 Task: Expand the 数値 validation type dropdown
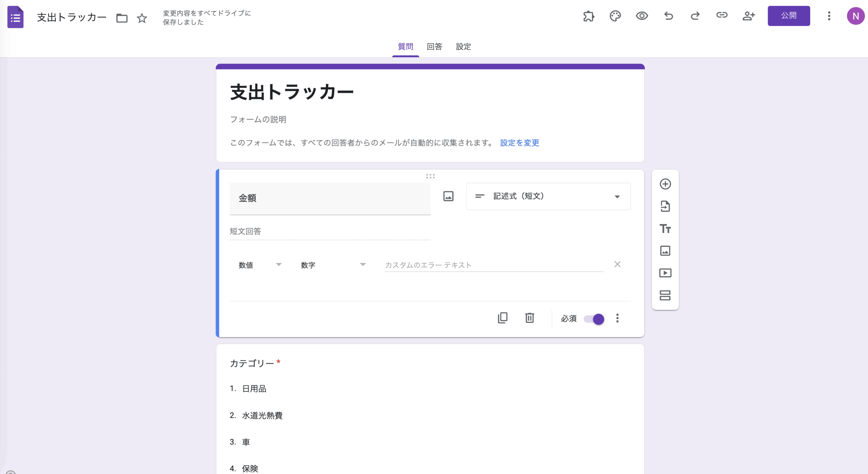(260, 265)
